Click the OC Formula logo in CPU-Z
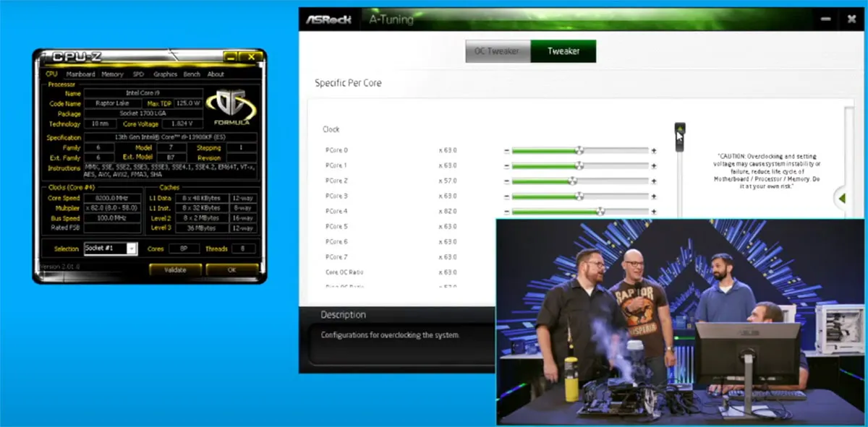 coord(231,108)
